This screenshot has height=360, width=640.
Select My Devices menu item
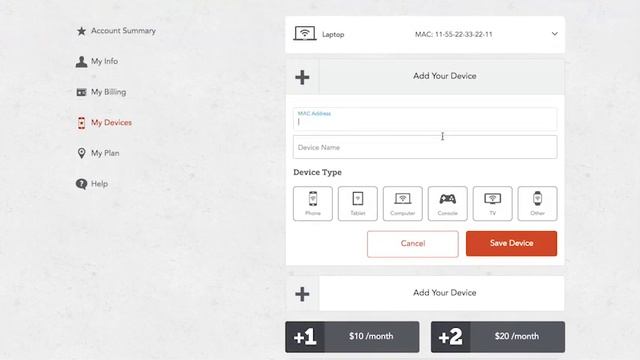(111, 123)
